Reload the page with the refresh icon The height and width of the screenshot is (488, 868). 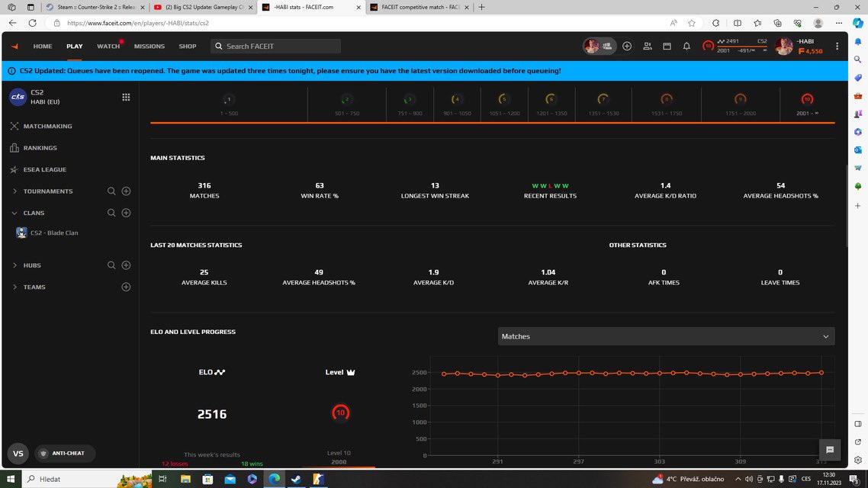tap(33, 23)
